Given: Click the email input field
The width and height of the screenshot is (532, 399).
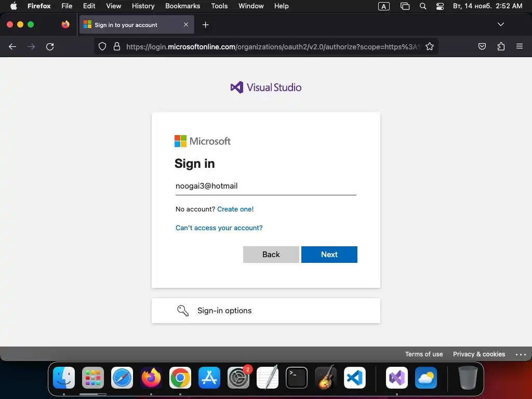Looking at the screenshot, I should click(265, 186).
